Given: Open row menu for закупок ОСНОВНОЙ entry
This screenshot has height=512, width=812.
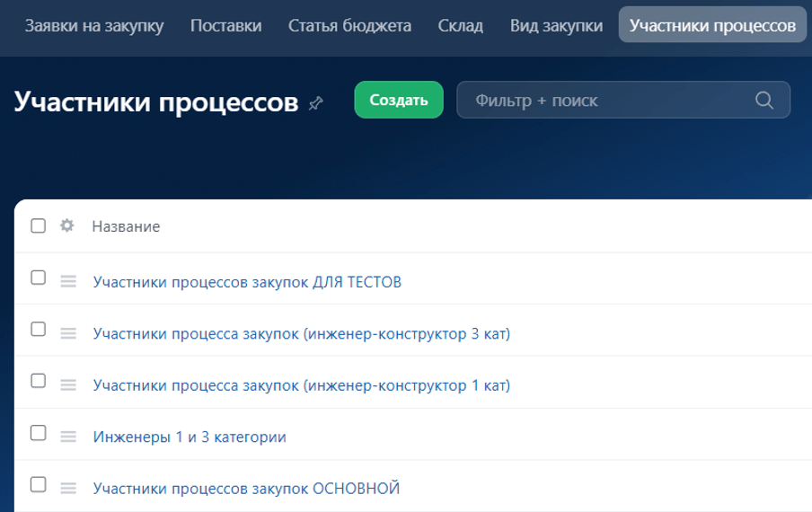Looking at the screenshot, I should [x=68, y=488].
